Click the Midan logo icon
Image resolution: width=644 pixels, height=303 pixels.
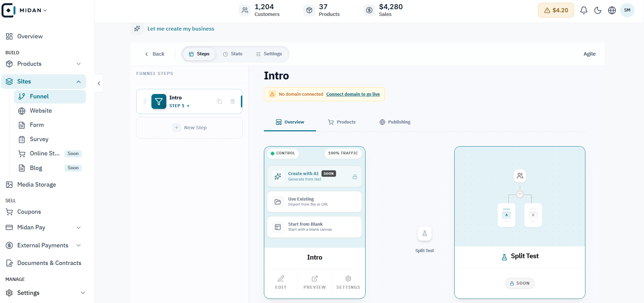(8, 10)
